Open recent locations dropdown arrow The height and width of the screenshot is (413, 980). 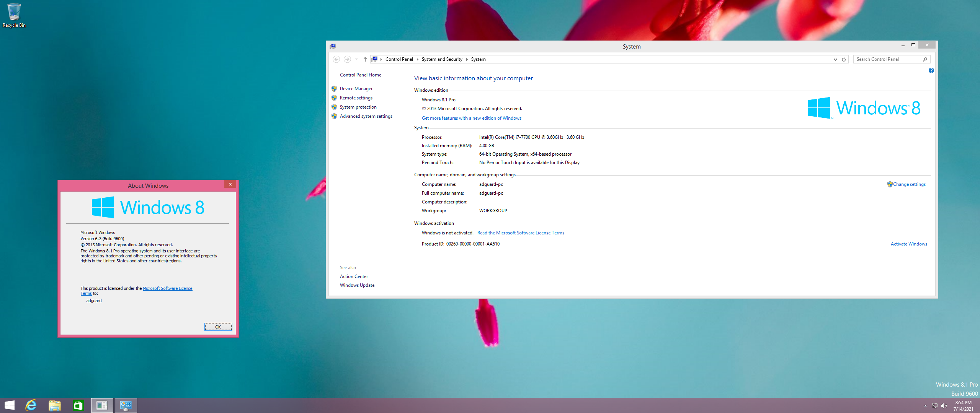coord(356,59)
